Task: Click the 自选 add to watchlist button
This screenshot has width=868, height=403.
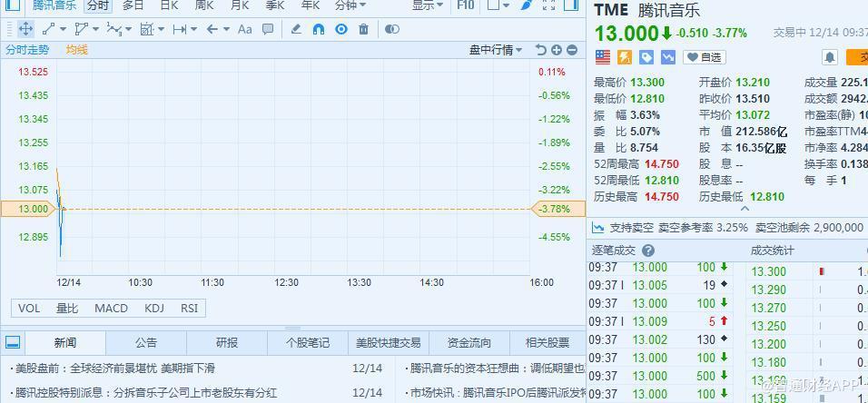Action: [x=705, y=57]
